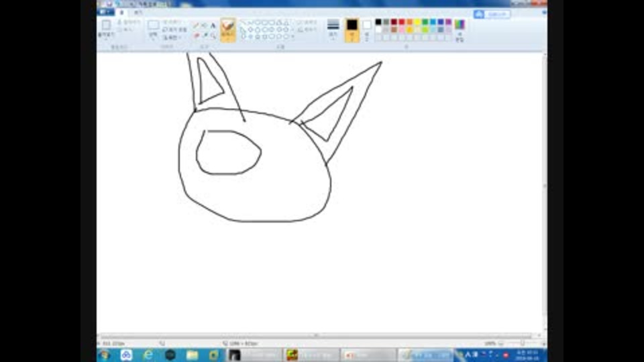Open the Shape outline dropdown

point(307,22)
